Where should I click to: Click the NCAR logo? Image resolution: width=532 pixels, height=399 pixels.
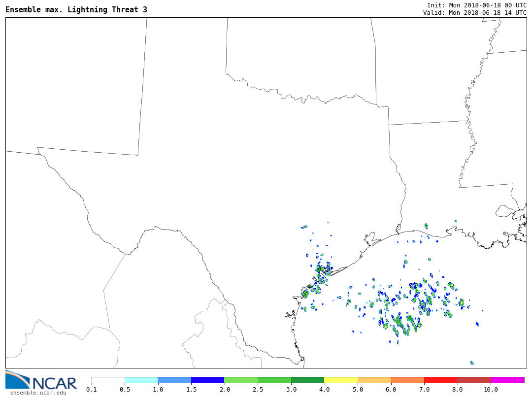coord(41,380)
